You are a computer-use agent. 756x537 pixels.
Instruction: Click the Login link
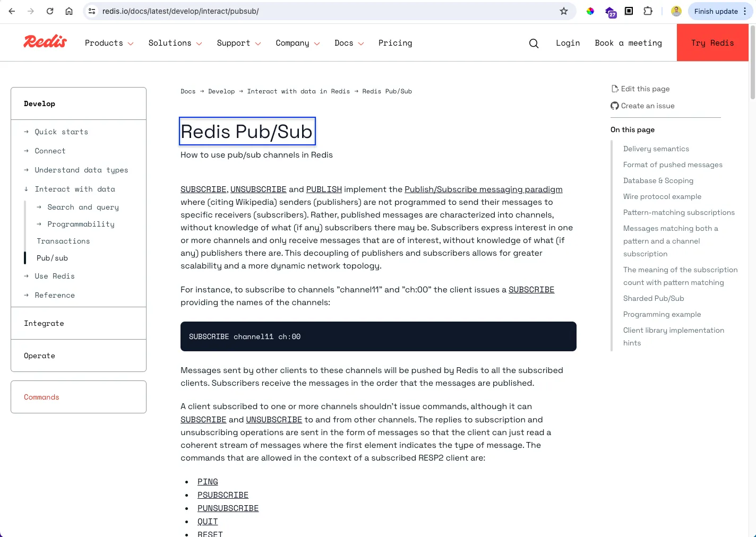pyautogui.click(x=568, y=43)
